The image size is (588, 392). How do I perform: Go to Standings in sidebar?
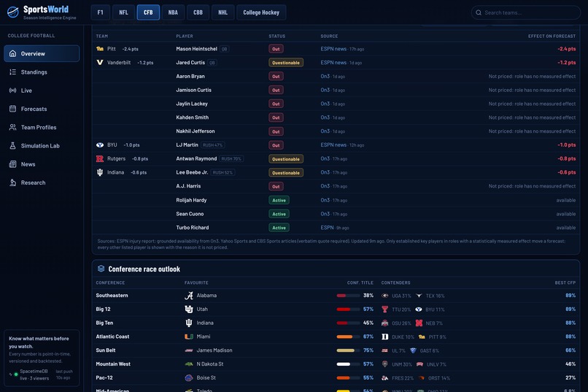coord(42,72)
